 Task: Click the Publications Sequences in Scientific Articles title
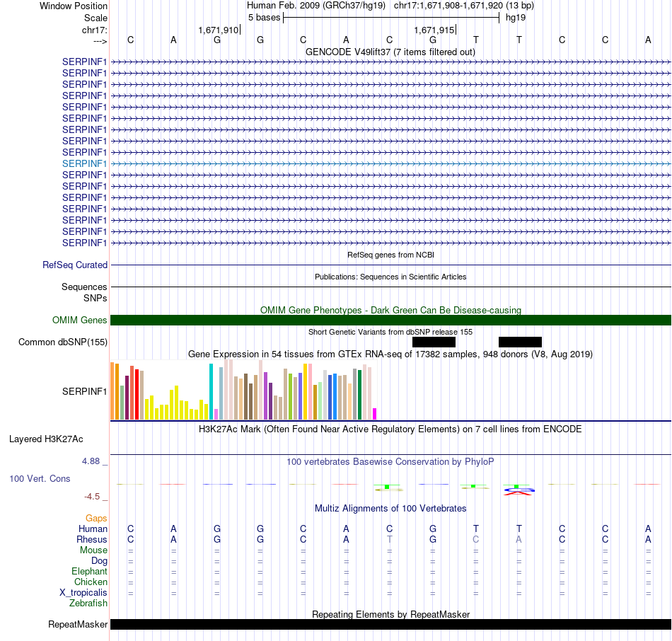pyautogui.click(x=390, y=277)
